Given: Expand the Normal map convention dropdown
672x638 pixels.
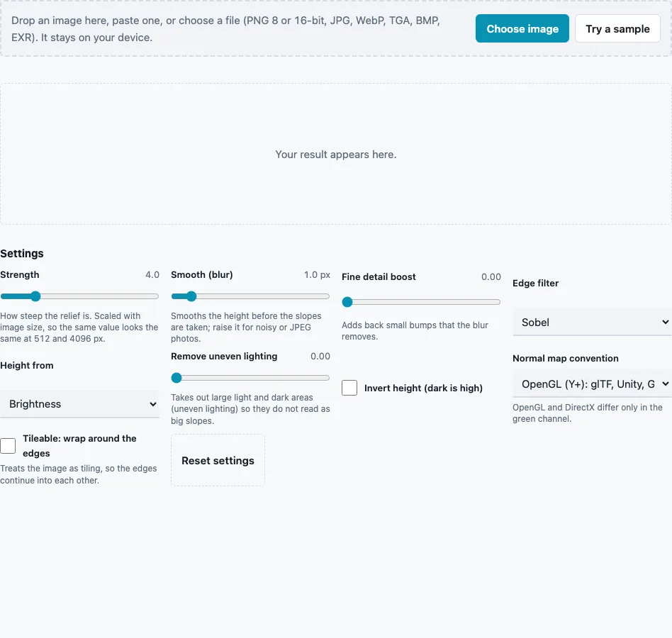Looking at the screenshot, I should 593,384.
